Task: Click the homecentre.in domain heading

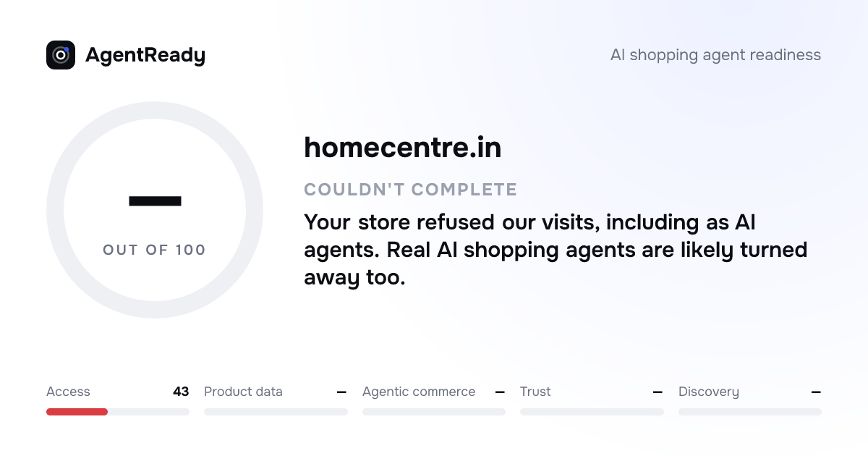Action: [403, 148]
